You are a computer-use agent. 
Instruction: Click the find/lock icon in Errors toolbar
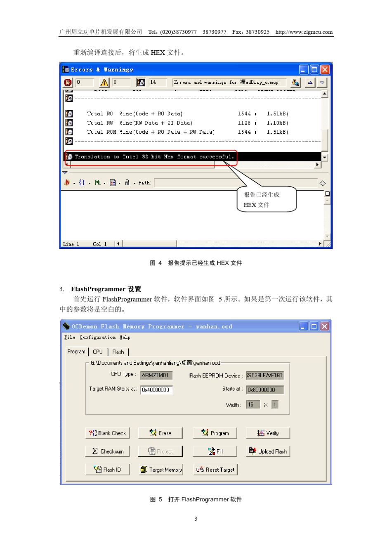(x=295, y=83)
